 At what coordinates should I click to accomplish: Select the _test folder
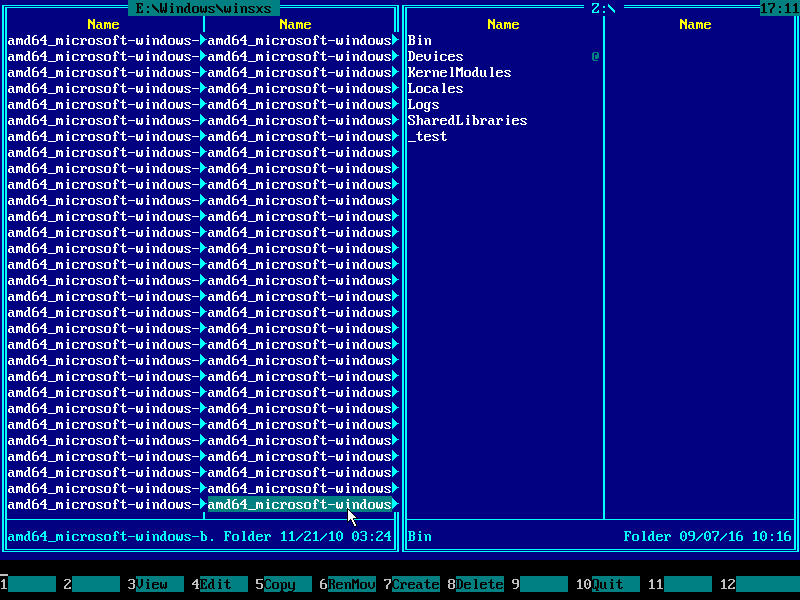(x=428, y=136)
